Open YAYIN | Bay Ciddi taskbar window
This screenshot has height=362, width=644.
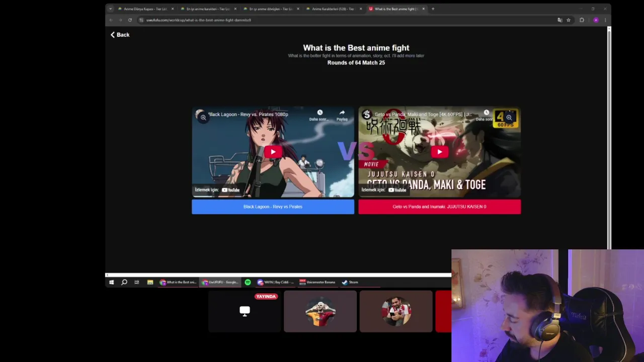click(x=275, y=282)
